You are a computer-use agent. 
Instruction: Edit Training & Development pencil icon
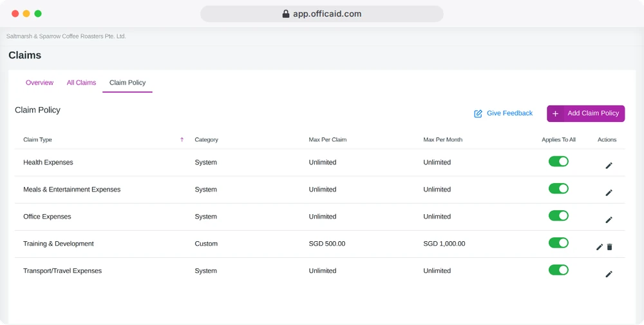point(600,247)
